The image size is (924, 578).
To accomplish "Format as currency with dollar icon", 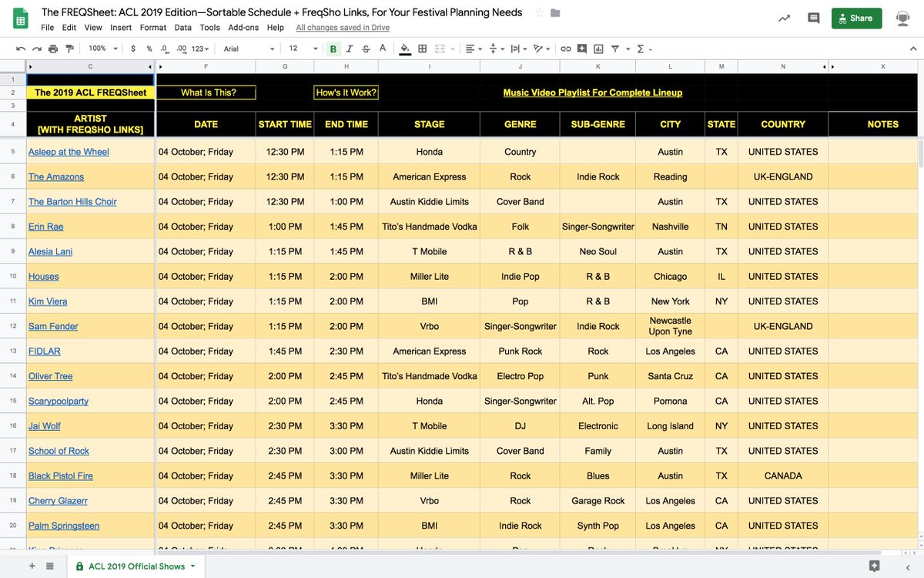I will click(133, 49).
